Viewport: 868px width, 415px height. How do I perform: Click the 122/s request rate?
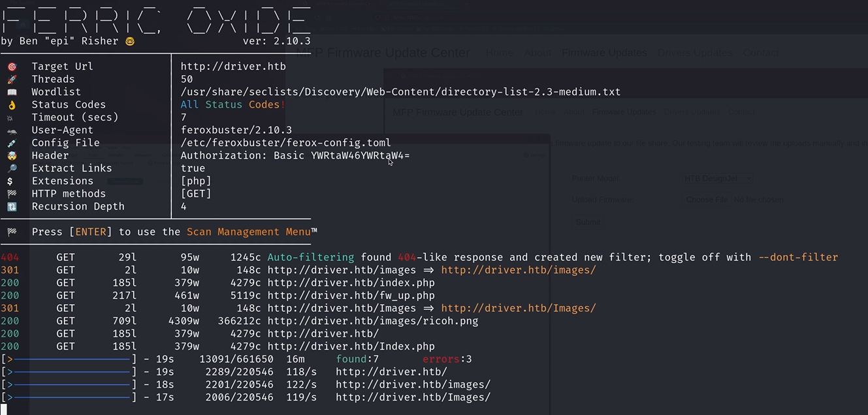coord(301,384)
